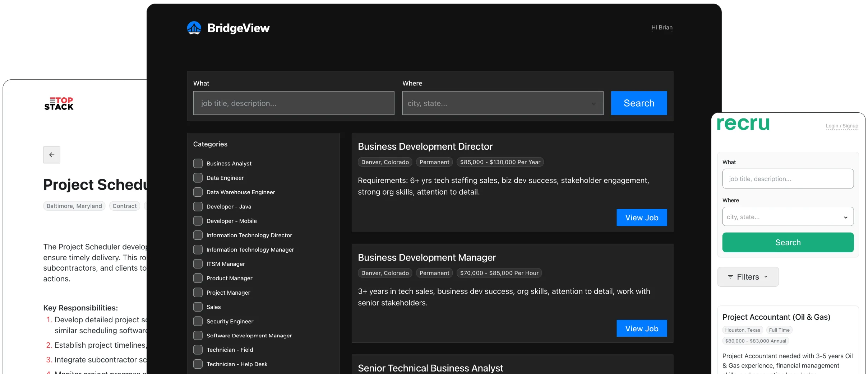Open the Senior Technical Business Analyst listing
The image size is (868, 374).
430,368
